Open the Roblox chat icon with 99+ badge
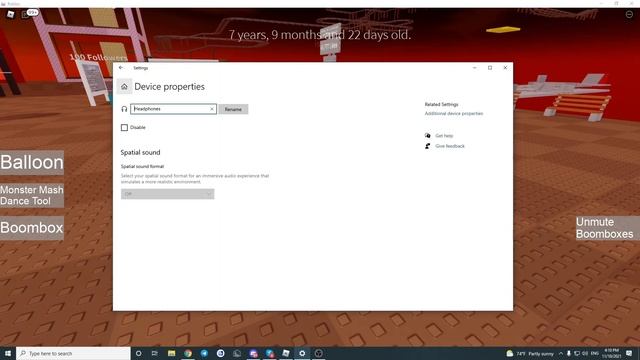Viewport: 640px width, 360px height. [29, 13]
